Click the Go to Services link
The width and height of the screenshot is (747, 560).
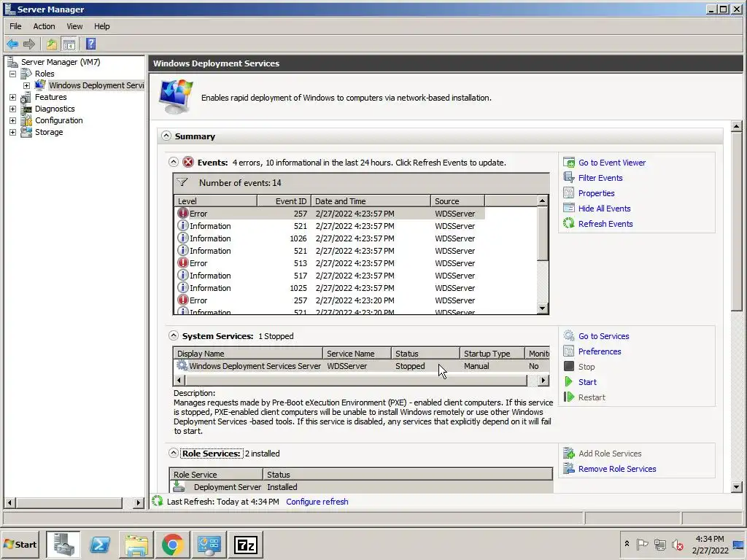(603, 335)
